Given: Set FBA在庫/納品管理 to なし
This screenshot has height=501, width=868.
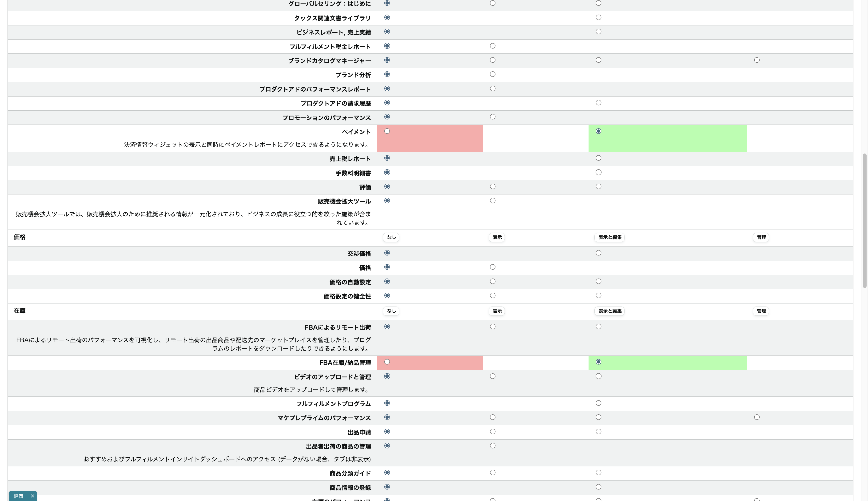Looking at the screenshot, I should [x=387, y=362].
